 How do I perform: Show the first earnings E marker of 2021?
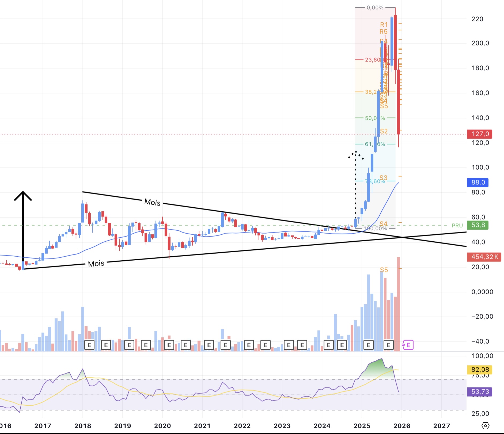click(209, 345)
